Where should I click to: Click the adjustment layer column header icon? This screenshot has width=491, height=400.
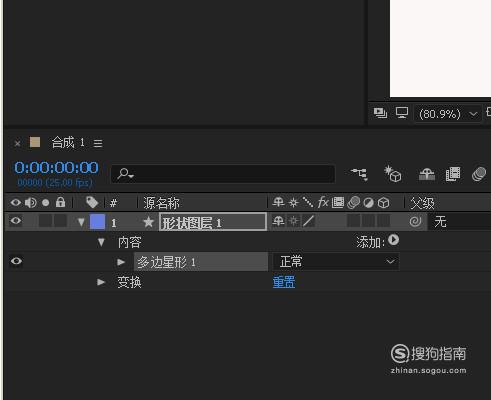[369, 203]
